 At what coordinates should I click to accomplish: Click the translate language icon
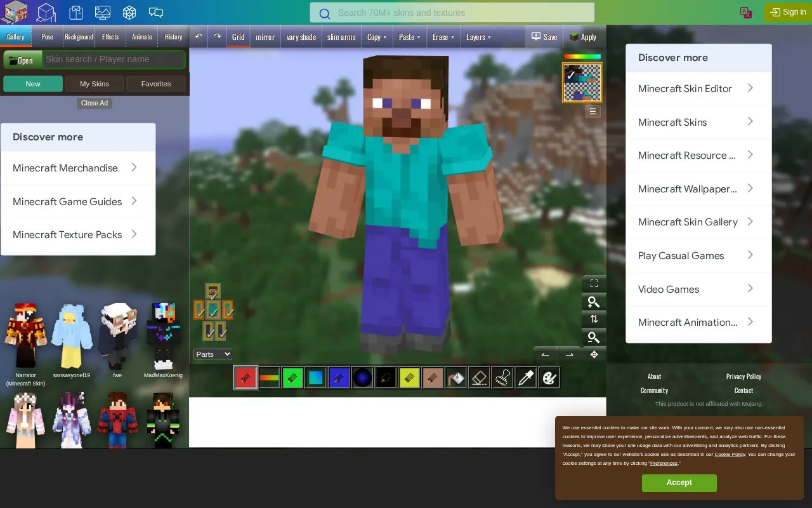746,12
